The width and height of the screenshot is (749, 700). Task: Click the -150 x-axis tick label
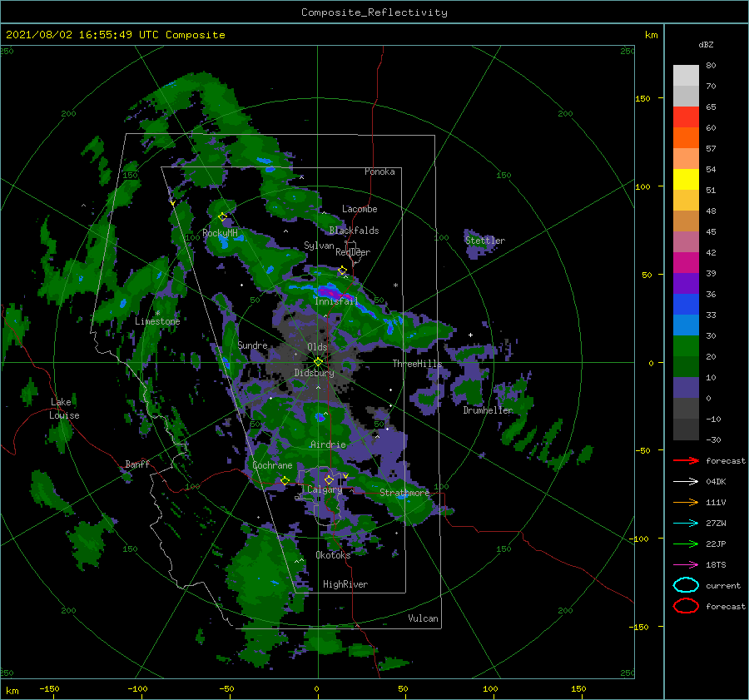click(49, 688)
